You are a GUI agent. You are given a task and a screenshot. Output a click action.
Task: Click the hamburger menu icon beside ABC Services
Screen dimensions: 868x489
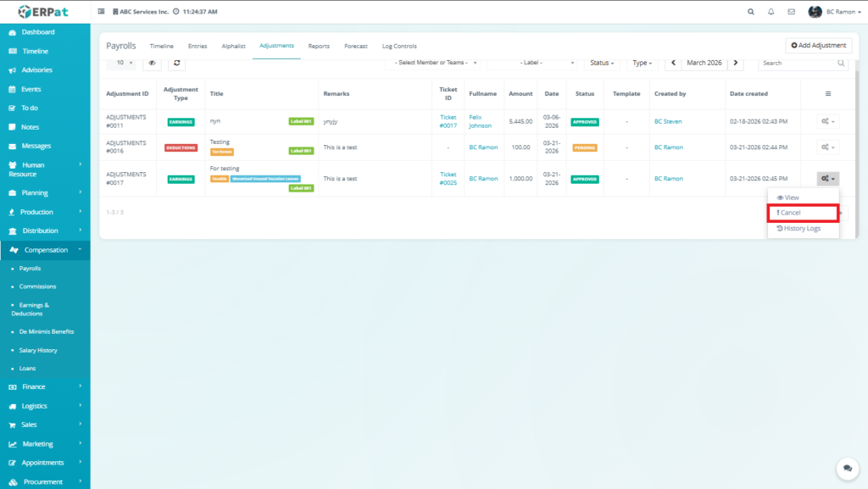point(102,12)
